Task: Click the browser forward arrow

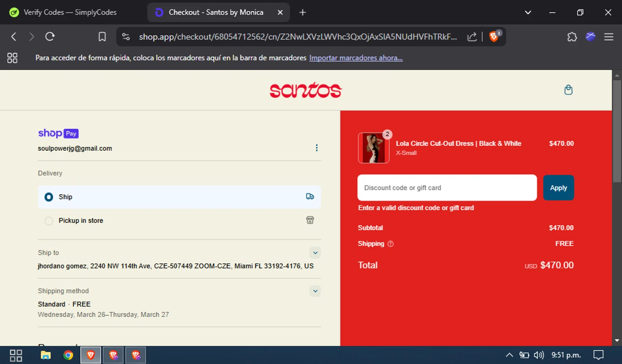Action: pyautogui.click(x=32, y=37)
